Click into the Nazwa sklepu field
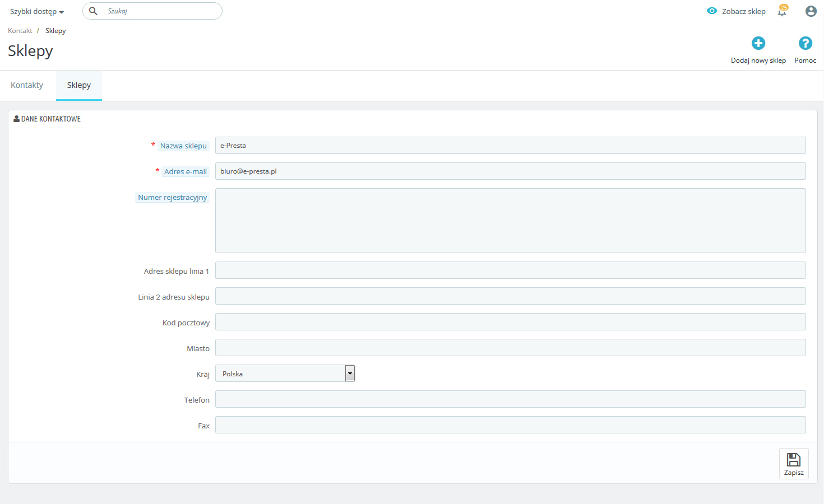This screenshot has height=504, width=824. click(x=510, y=146)
